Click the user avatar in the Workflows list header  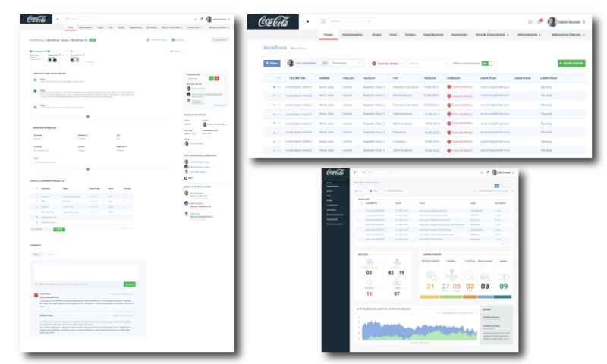(x=552, y=22)
